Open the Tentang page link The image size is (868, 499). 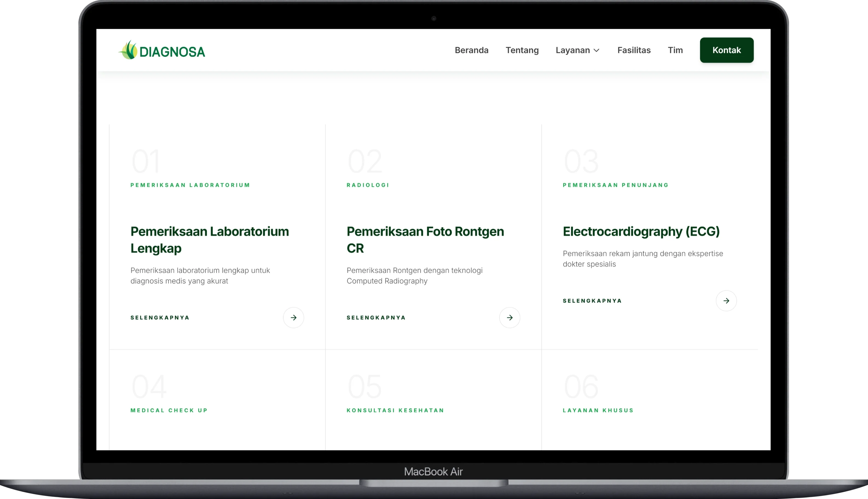coord(522,50)
